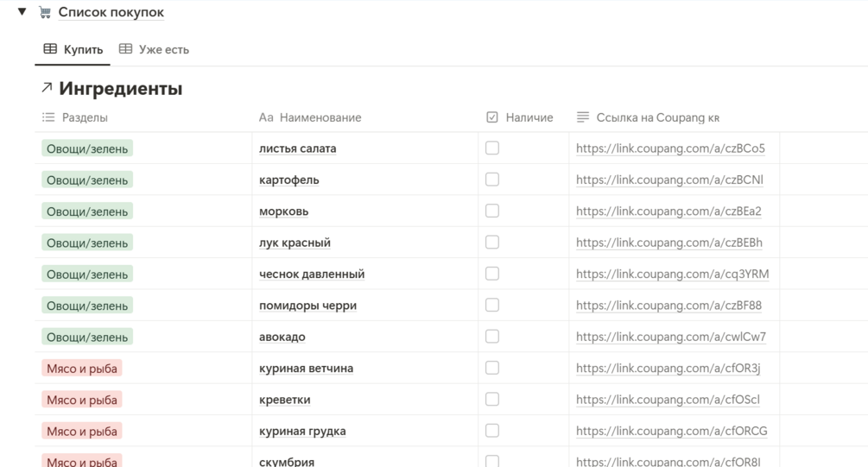Viewport: 868px width, 467px height.
Task: Open the Уже есть tab
Action: click(154, 50)
